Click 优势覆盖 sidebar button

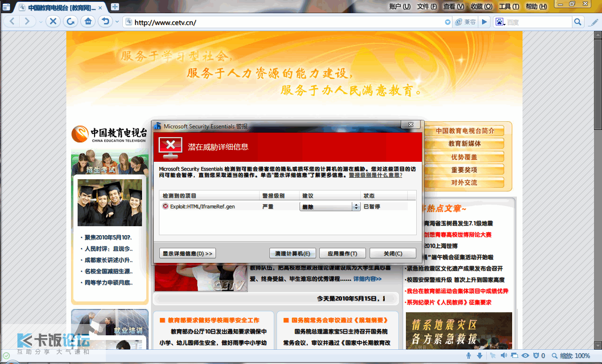click(x=465, y=157)
